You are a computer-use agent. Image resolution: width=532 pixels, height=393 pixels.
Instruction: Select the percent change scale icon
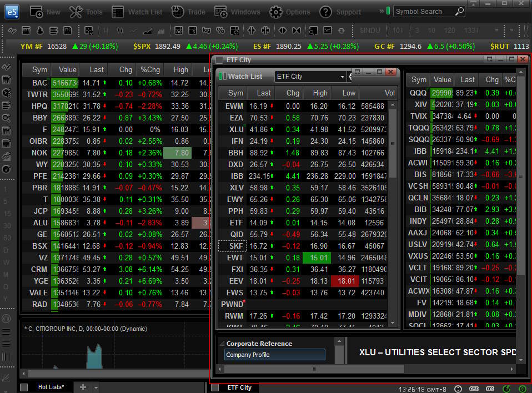point(220,31)
